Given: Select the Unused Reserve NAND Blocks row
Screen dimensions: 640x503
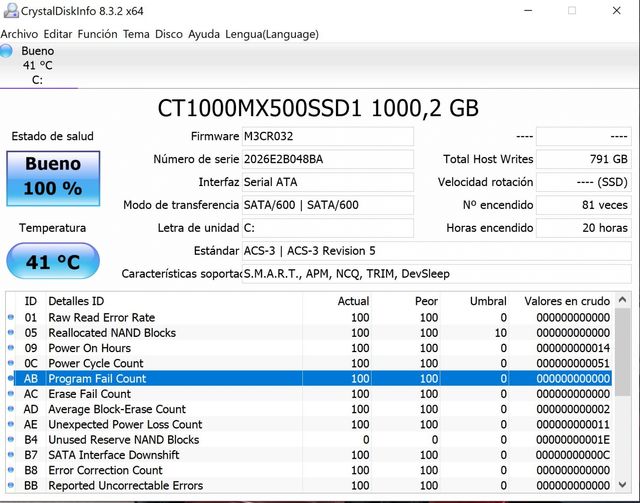Looking at the screenshot, I should tap(309, 440).
